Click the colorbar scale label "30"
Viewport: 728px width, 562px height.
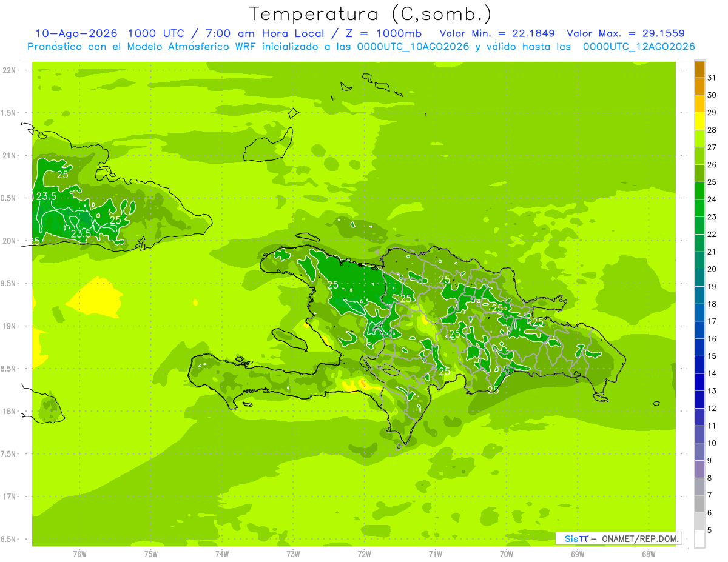click(x=712, y=95)
